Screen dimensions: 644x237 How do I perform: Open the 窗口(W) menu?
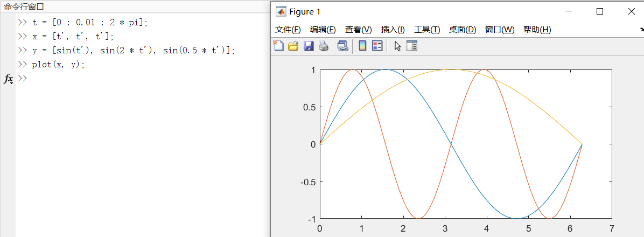[500, 30]
